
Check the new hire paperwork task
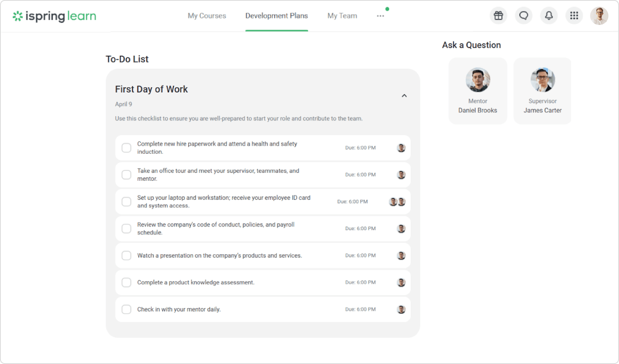127,148
